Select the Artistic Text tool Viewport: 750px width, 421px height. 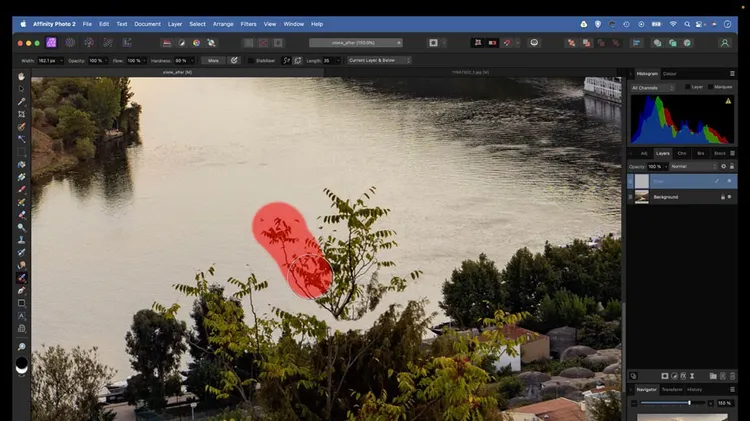coord(22,316)
